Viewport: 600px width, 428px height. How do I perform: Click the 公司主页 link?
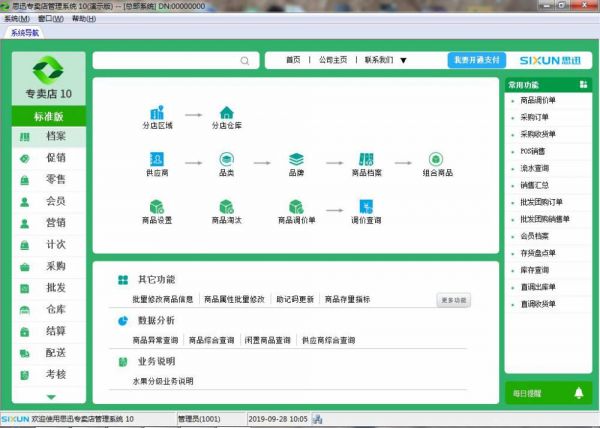click(333, 60)
